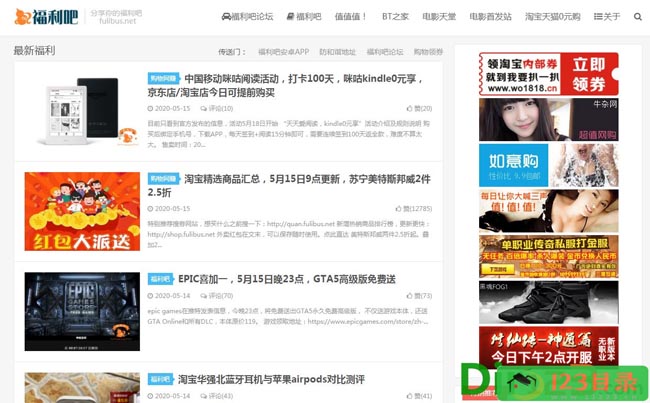Open 防和谐地址 portal link
This screenshot has height=403, width=650.
pyautogui.click(x=337, y=52)
